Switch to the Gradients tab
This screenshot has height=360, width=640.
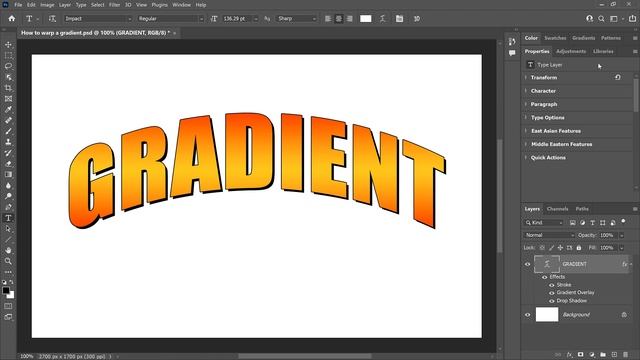pos(583,38)
